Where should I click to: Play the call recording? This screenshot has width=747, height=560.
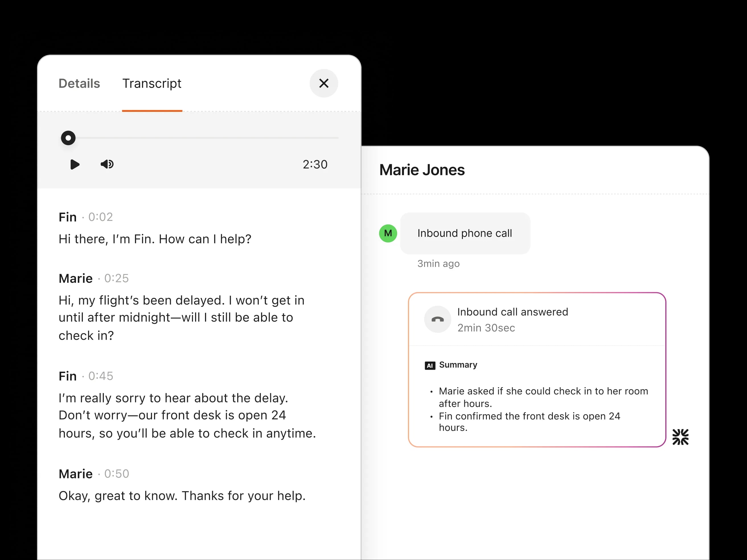click(x=75, y=164)
